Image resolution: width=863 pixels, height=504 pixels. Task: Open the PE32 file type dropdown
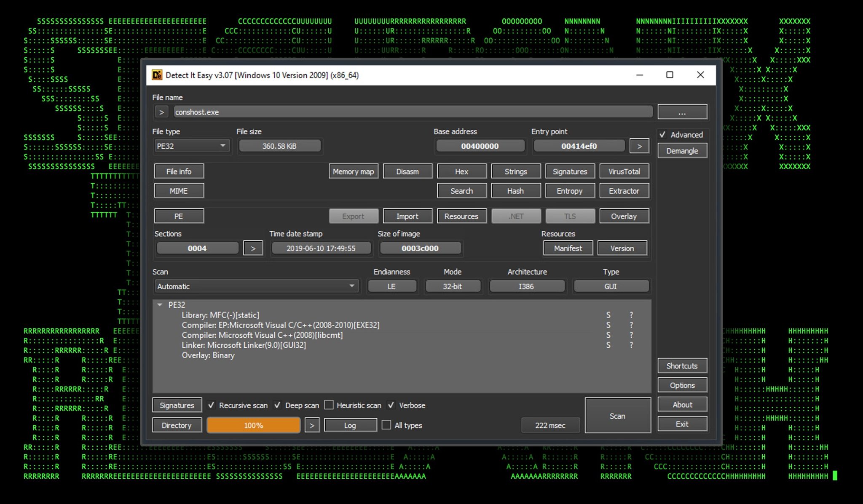tap(191, 146)
